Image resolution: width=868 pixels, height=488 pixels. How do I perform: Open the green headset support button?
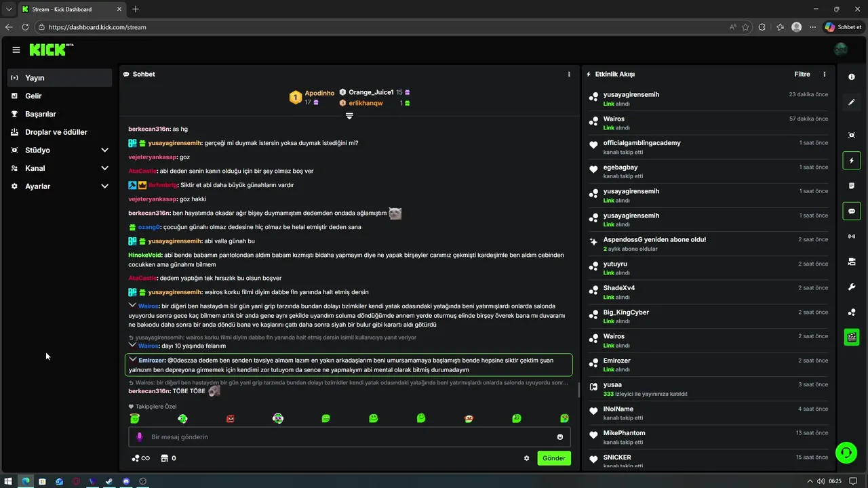[846, 452]
